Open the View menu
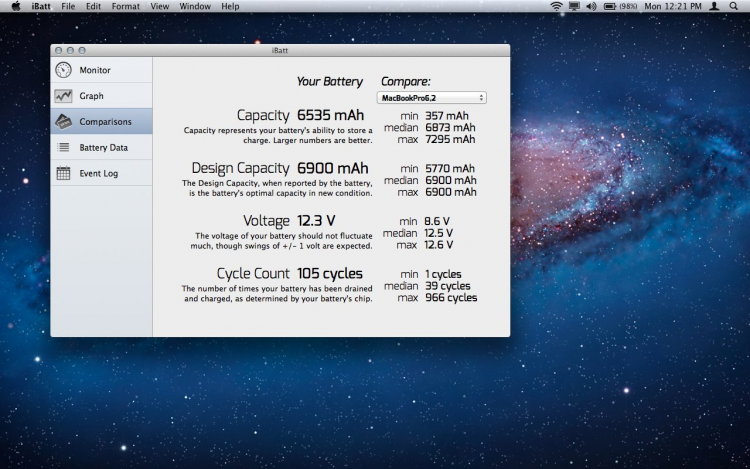750x469 pixels. coord(159,6)
